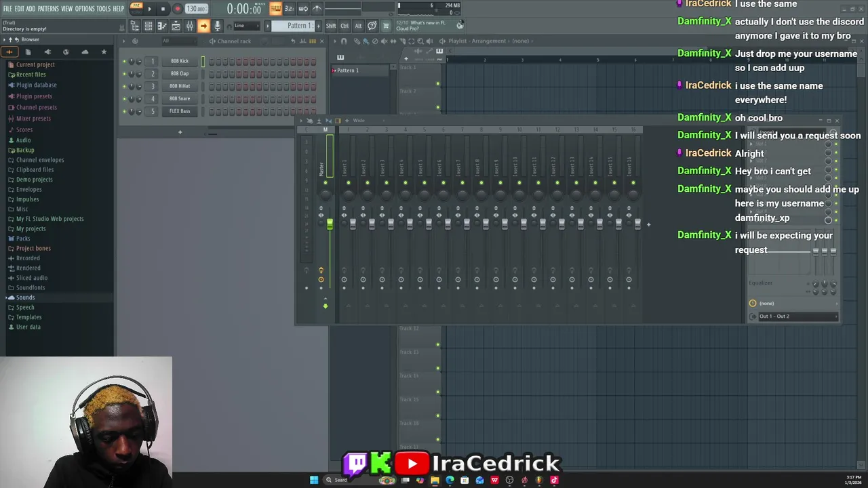This screenshot has width=868, height=488.
Task: Expand the Packs folder
Action: point(23,239)
